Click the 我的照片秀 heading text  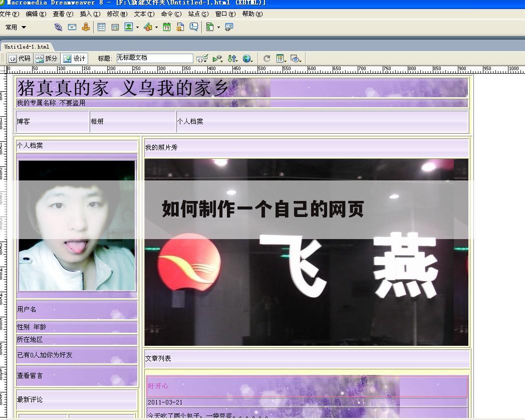tap(161, 147)
